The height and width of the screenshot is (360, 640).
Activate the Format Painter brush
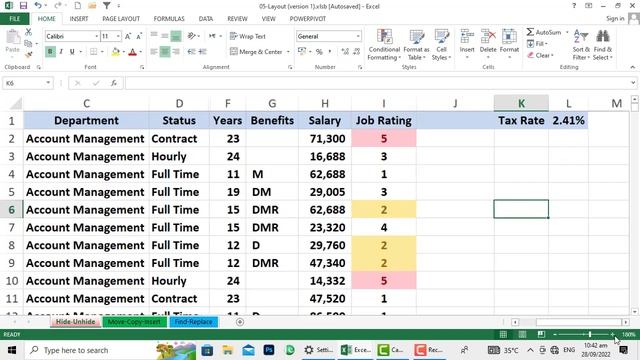(x=28, y=54)
